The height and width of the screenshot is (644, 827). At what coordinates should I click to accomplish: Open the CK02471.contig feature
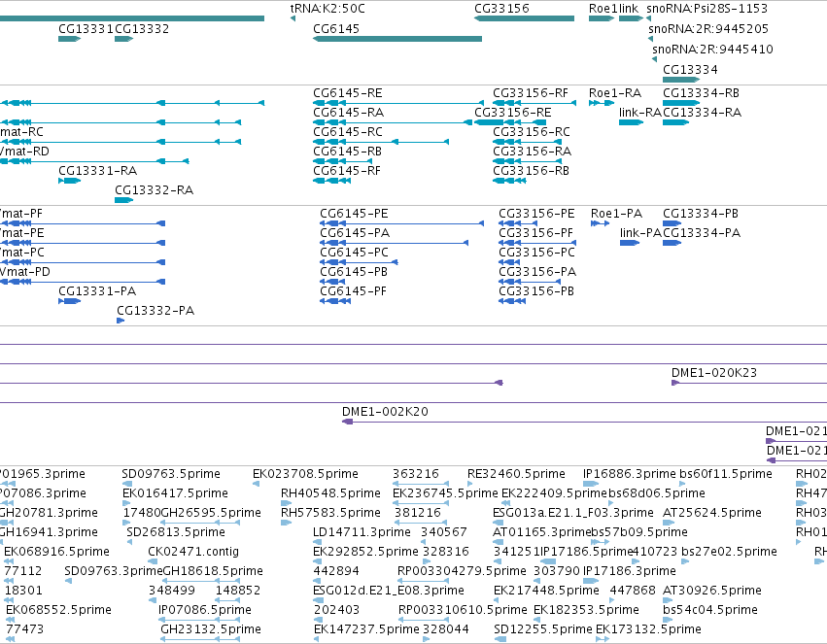(x=193, y=553)
